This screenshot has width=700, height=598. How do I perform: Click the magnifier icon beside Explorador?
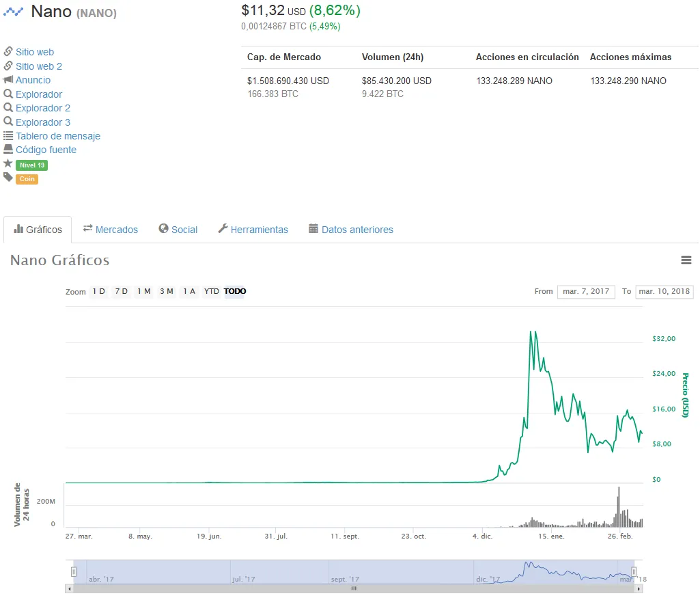click(x=8, y=94)
